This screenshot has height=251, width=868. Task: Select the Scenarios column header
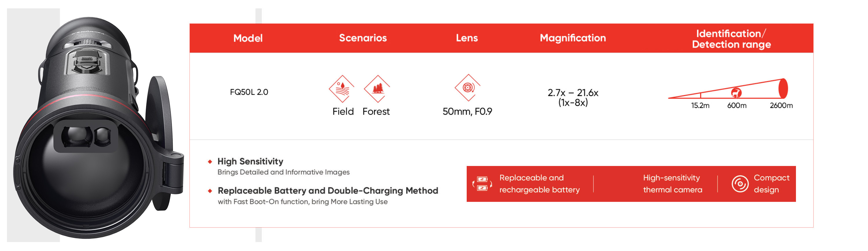click(363, 38)
